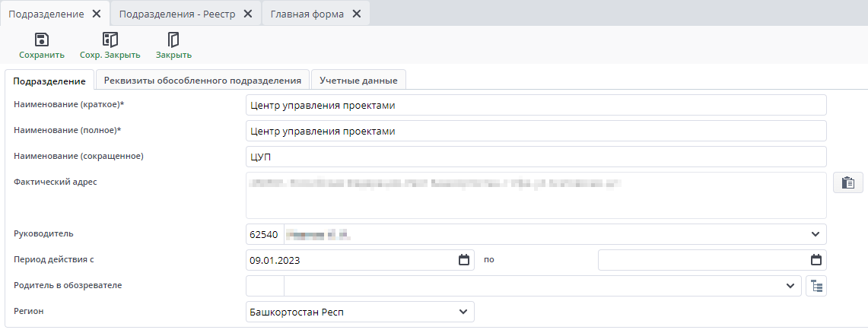Click the Сохранить save icon
Viewport: 868px width, 333px height.
(42, 40)
